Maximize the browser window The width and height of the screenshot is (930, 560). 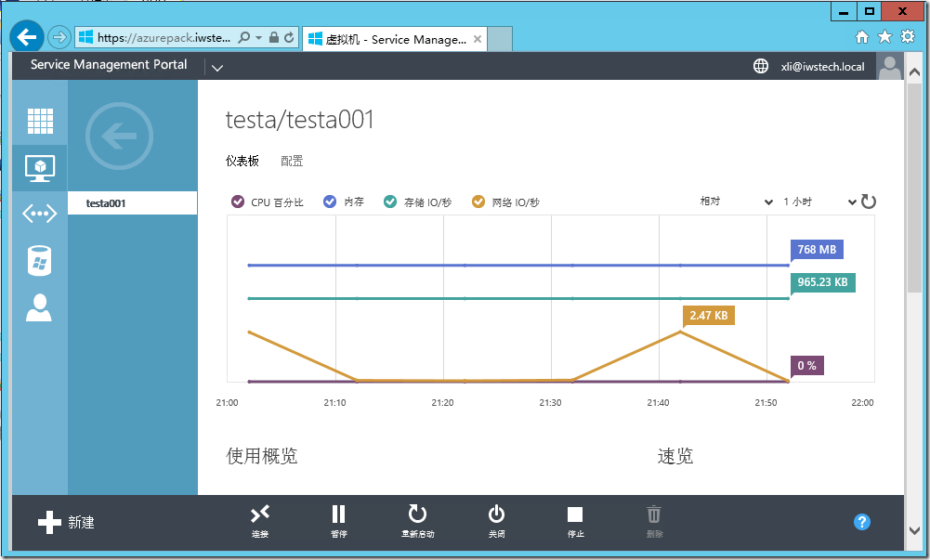click(869, 11)
